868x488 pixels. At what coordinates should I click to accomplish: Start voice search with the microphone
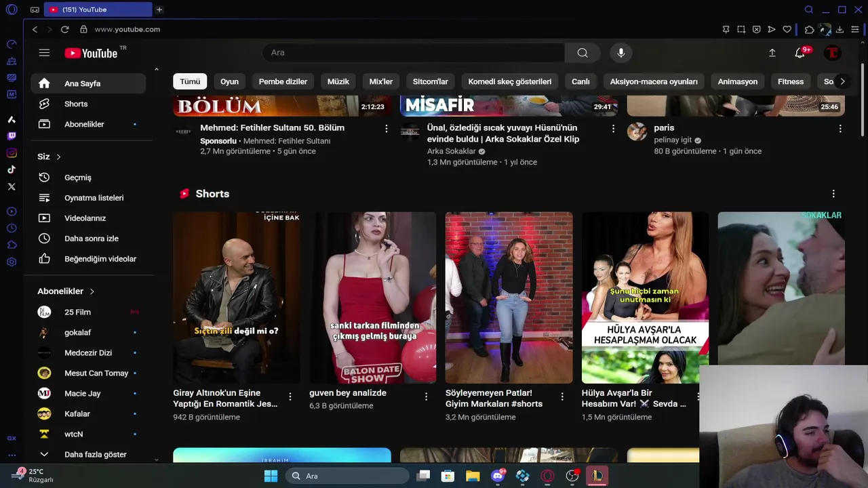620,53
